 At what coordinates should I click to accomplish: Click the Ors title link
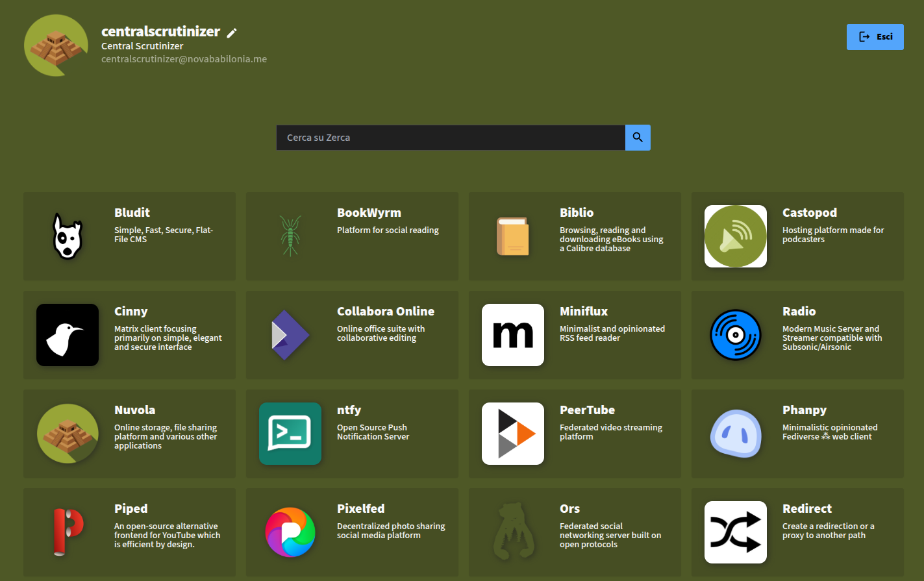(x=569, y=508)
